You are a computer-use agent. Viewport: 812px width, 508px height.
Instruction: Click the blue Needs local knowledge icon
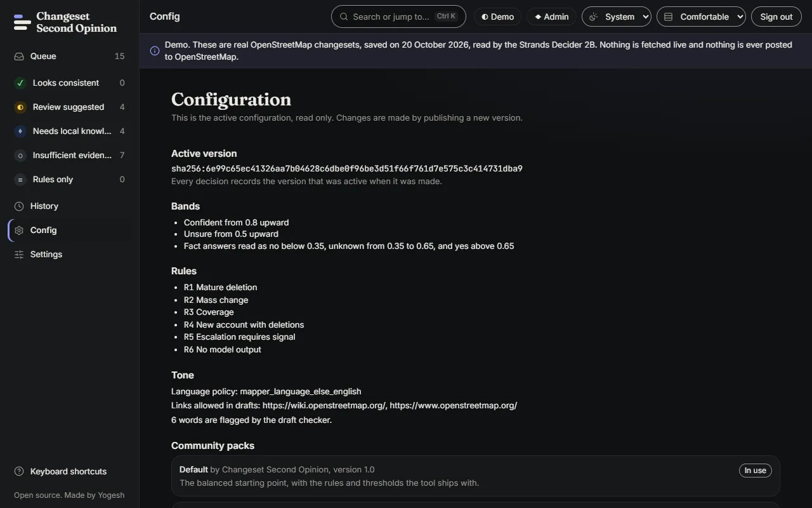[20, 131]
